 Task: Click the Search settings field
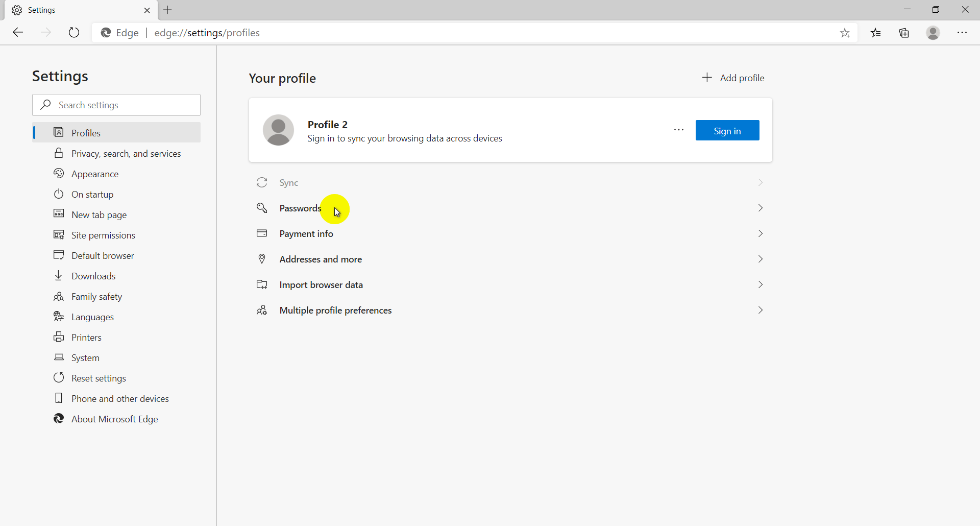(x=116, y=105)
